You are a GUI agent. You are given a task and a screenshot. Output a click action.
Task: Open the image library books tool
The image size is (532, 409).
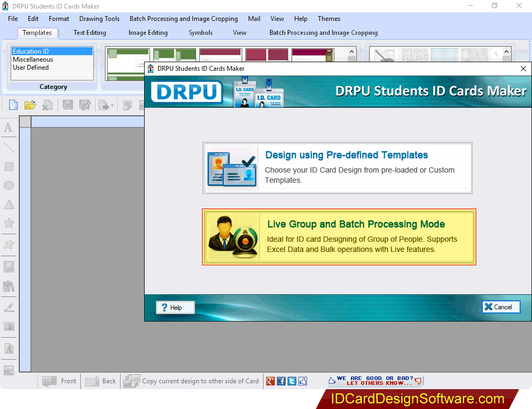9,286
